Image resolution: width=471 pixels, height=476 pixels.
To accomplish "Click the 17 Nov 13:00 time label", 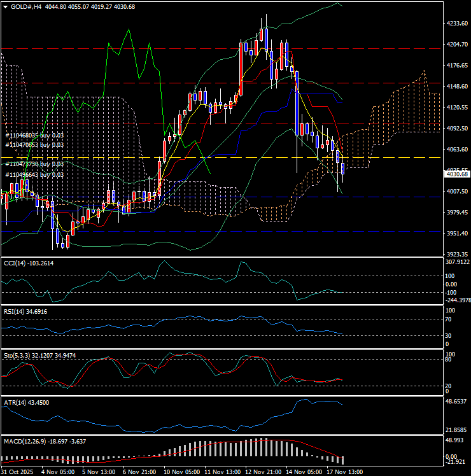I will (x=344, y=472).
